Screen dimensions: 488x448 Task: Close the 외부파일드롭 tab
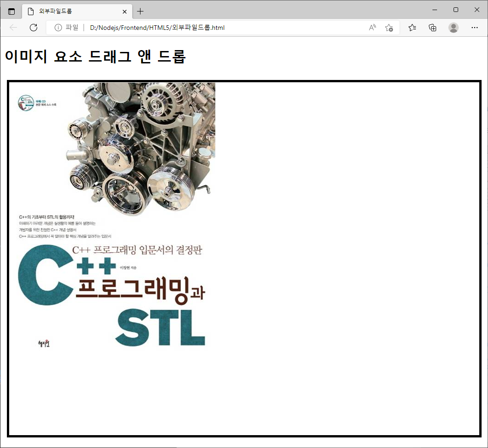point(124,11)
